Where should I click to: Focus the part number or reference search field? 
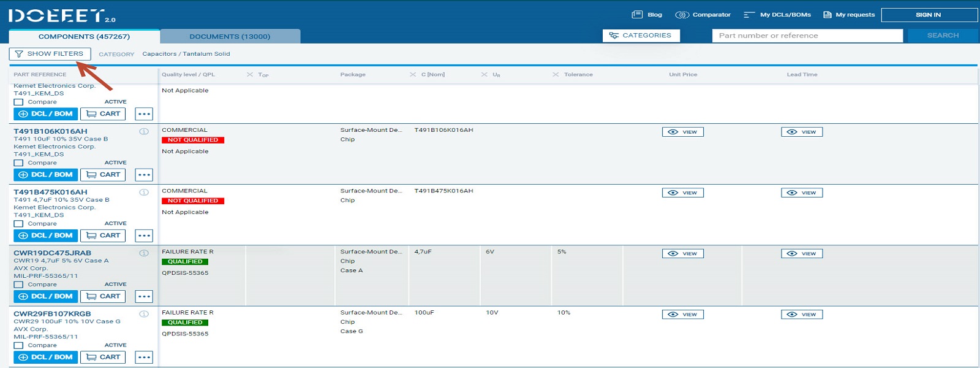click(807, 36)
